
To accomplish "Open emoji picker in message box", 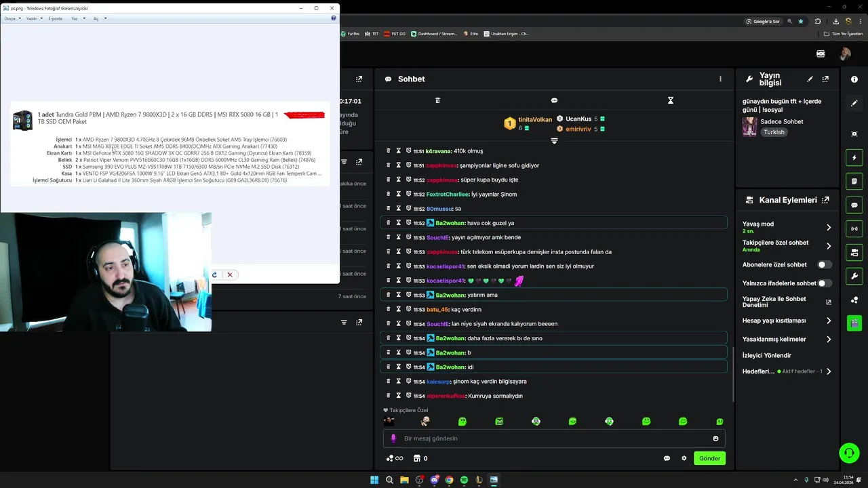I will pos(715,439).
